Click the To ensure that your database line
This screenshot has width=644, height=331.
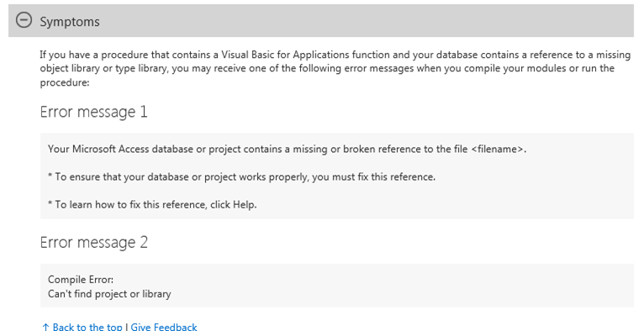click(x=241, y=176)
